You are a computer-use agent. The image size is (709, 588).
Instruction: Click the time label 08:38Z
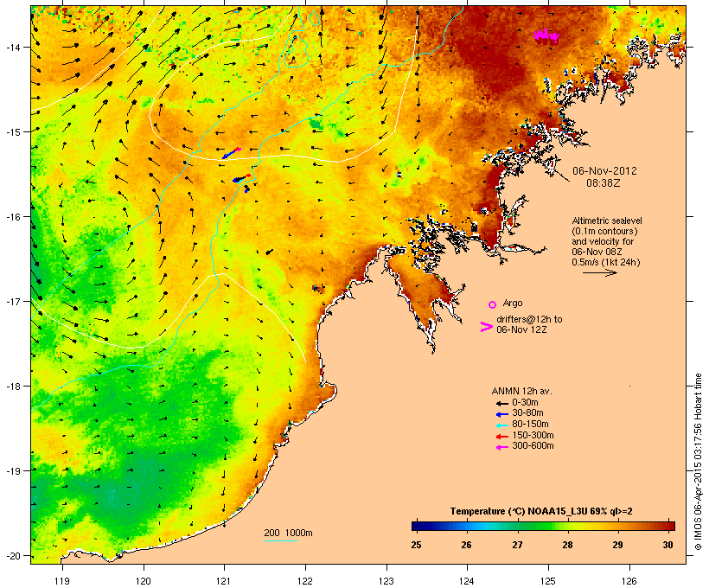point(604,183)
